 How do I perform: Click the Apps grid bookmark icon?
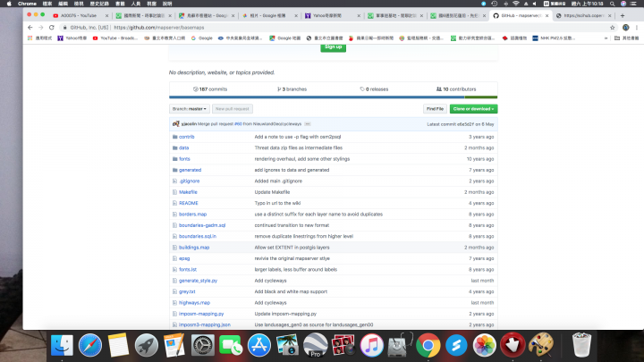click(x=30, y=38)
